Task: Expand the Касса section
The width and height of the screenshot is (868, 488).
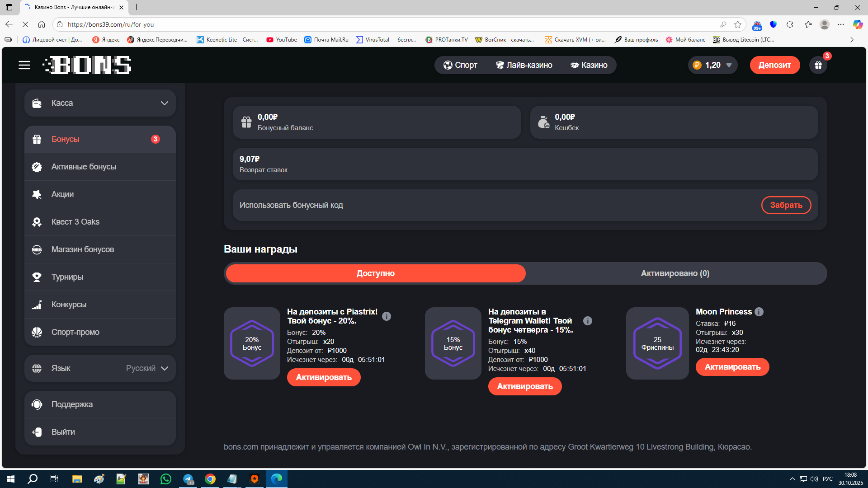Action: (x=100, y=103)
